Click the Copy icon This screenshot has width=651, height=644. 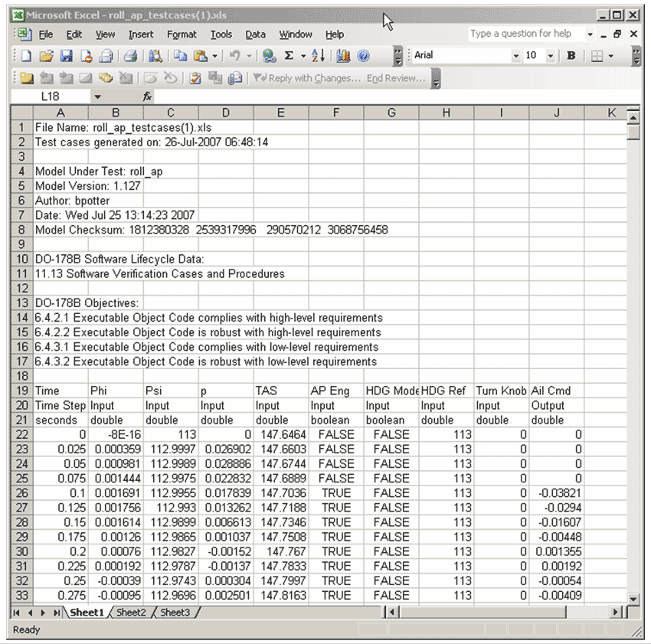click(182, 55)
